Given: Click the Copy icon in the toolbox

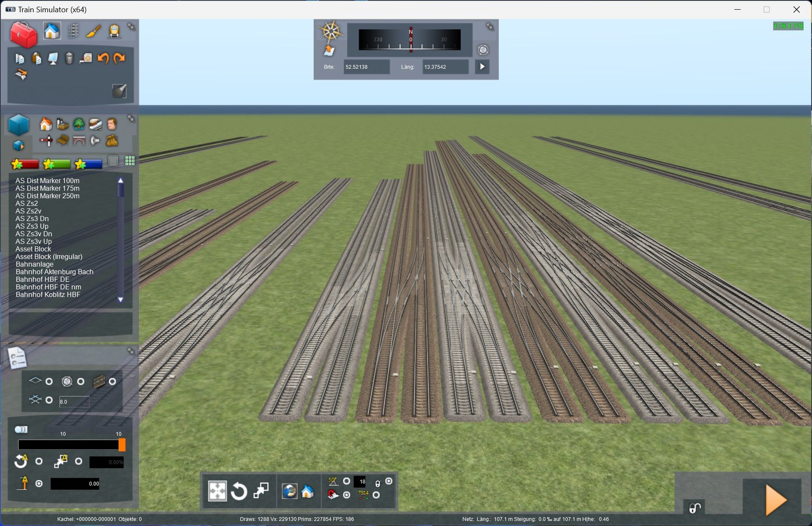Looking at the screenshot, I should point(20,58).
